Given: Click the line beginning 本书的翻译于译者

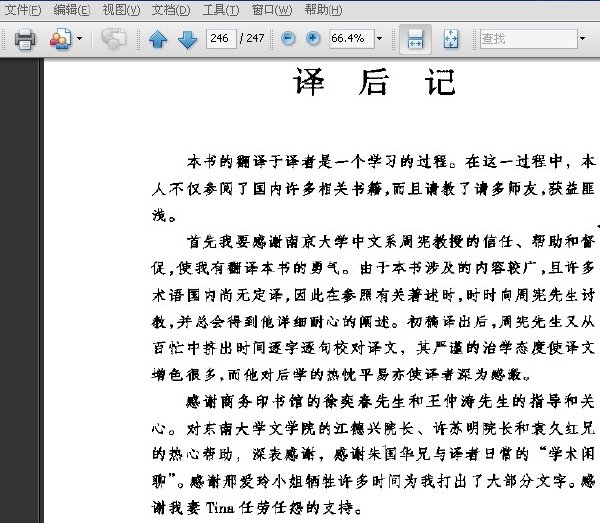Looking at the screenshot, I should [391, 162].
